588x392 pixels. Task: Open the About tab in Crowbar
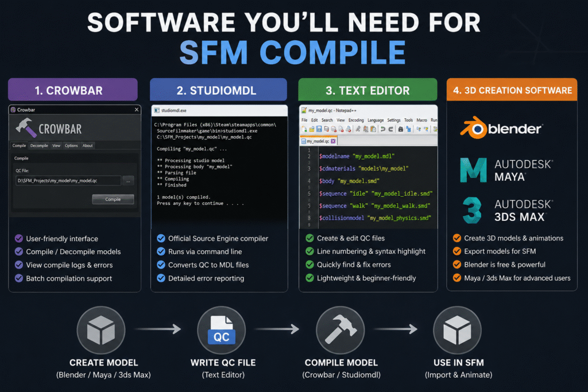click(87, 145)
